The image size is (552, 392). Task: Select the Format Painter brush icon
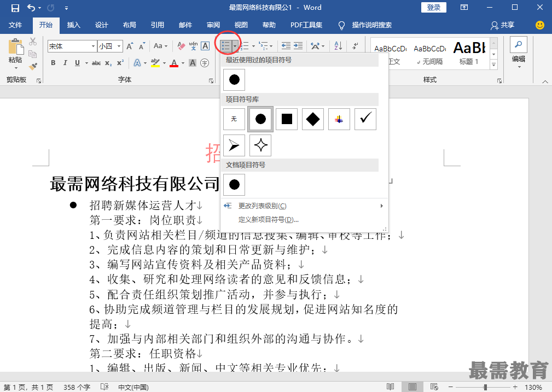click(33, 66)
